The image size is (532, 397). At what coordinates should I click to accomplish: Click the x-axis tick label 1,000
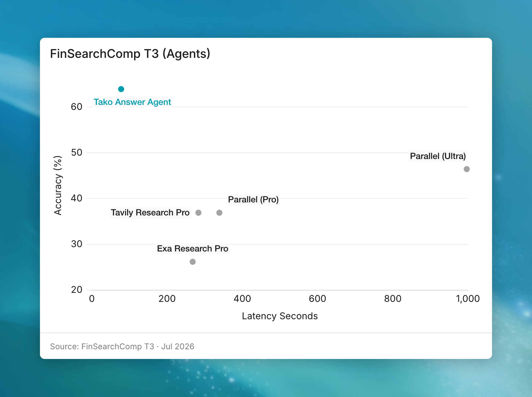click(x=468, y=299)
